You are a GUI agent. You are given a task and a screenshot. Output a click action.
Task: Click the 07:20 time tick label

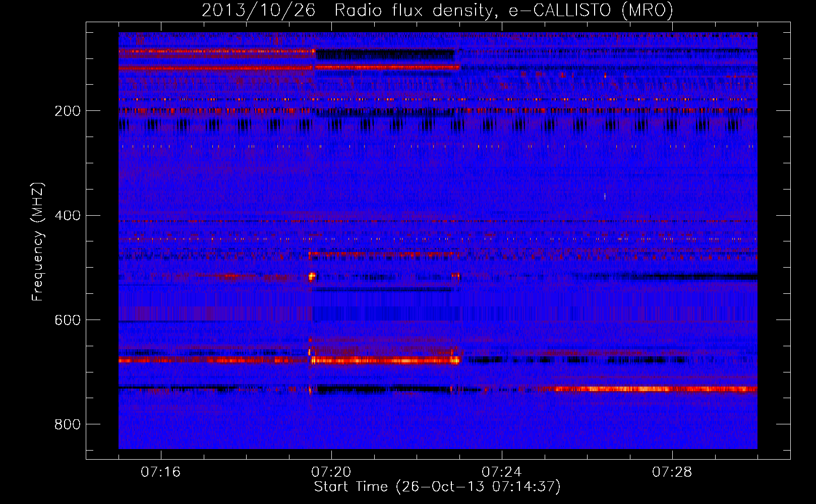click(x=331, y=472)
